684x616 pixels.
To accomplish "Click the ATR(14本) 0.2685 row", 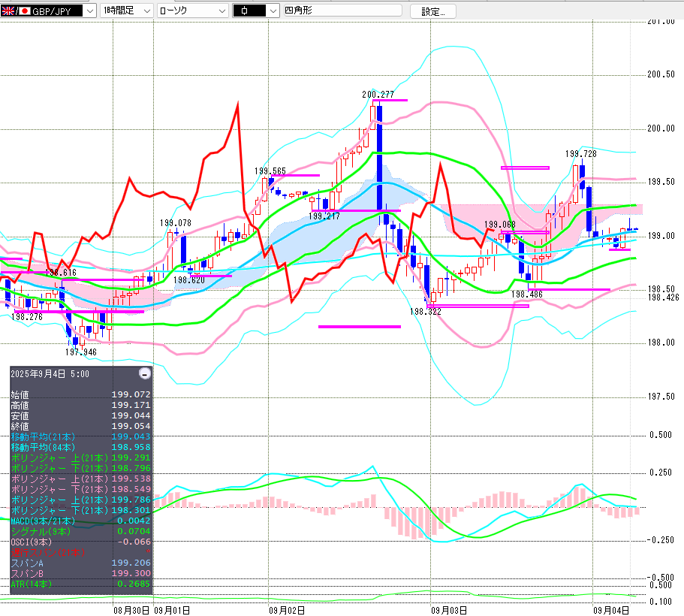I will click(80, 584).
